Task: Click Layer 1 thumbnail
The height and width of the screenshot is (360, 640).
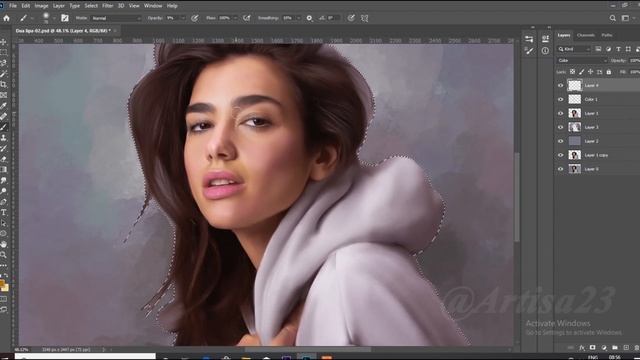Action: 575,113
